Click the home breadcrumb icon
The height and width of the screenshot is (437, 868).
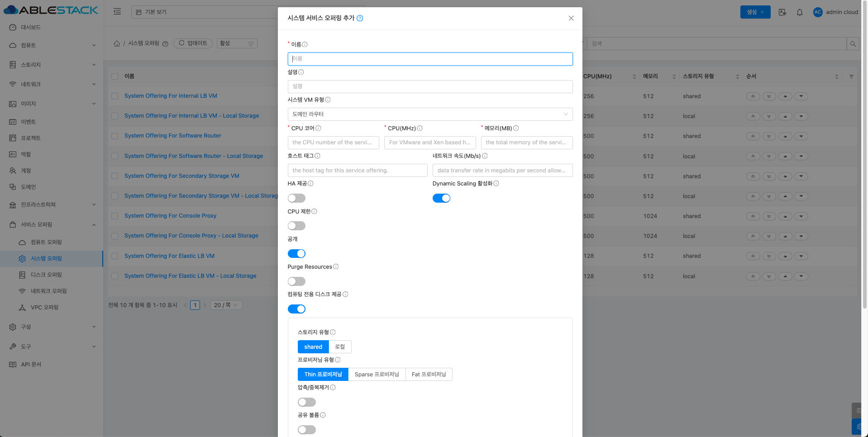point(117,43)
